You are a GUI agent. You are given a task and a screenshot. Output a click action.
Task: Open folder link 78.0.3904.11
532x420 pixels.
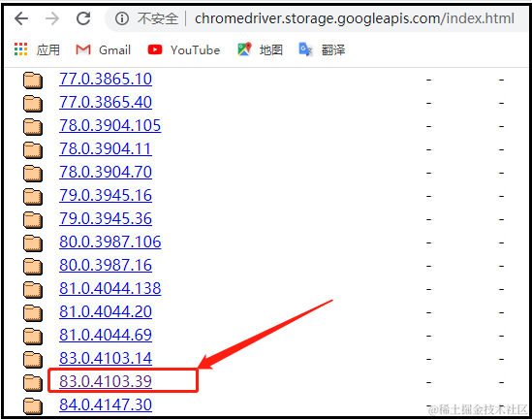(106, 149)
